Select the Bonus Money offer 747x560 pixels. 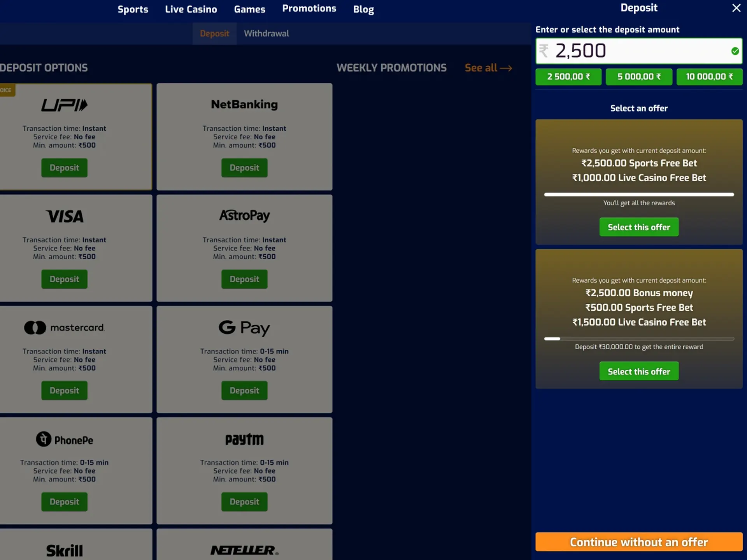pyautogui.click(x=639, y=371)
